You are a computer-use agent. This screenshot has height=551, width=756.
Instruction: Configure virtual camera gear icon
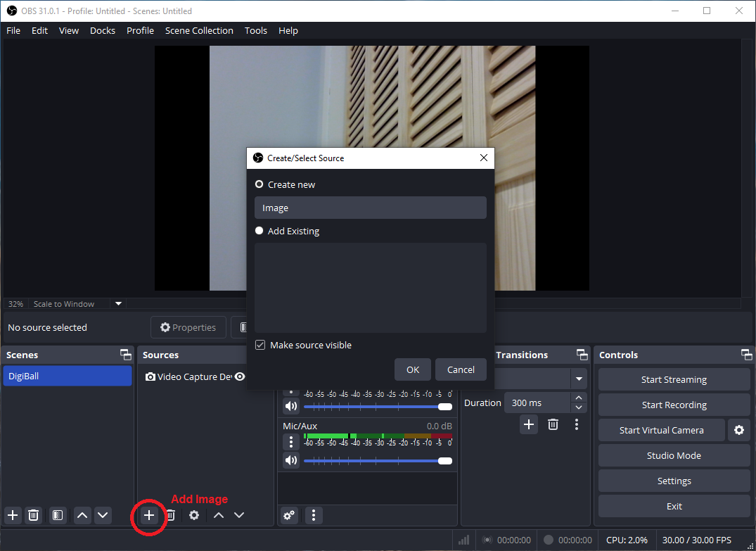[738, 430]
